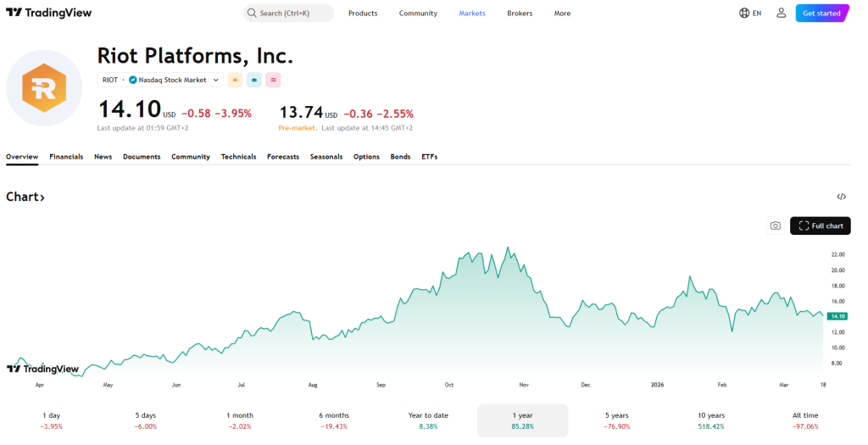
Task: Click the globe language icon
Action: coord(744,13)
